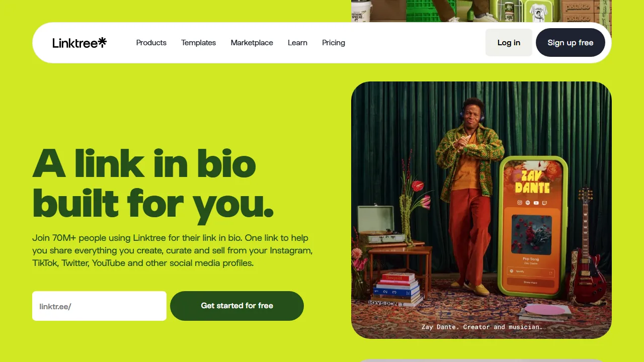Expand the Learn menu
Viewport: 644px width, 362px height.
(x=297, y=43)
